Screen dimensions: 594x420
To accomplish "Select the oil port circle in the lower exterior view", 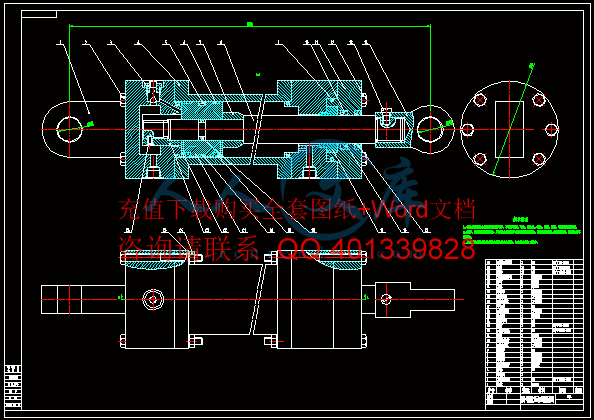I will pyautogui.click(x=153, y=300).
